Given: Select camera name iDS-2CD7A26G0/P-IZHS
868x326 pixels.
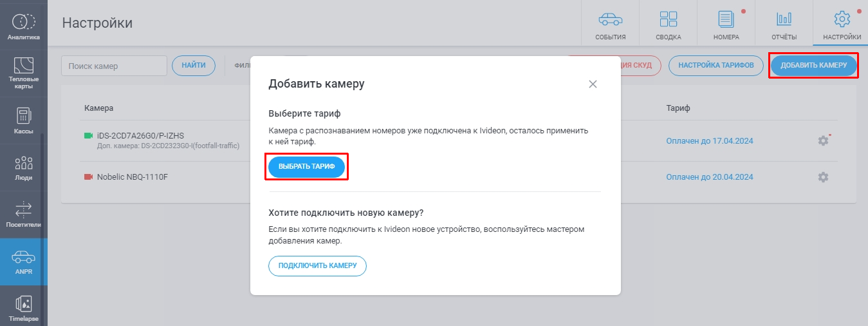Looking at the screenshot, I should click(140, 136).
